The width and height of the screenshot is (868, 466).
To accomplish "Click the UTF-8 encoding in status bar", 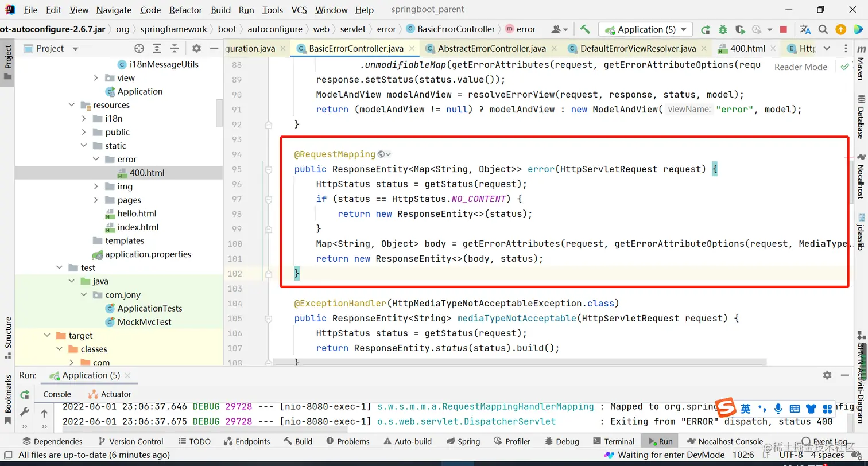I will click(x=790, y=455).
